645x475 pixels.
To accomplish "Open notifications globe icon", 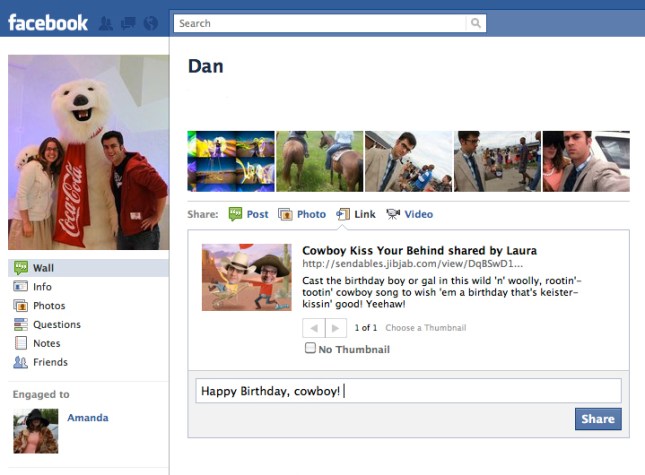I will tap(150, 23).
